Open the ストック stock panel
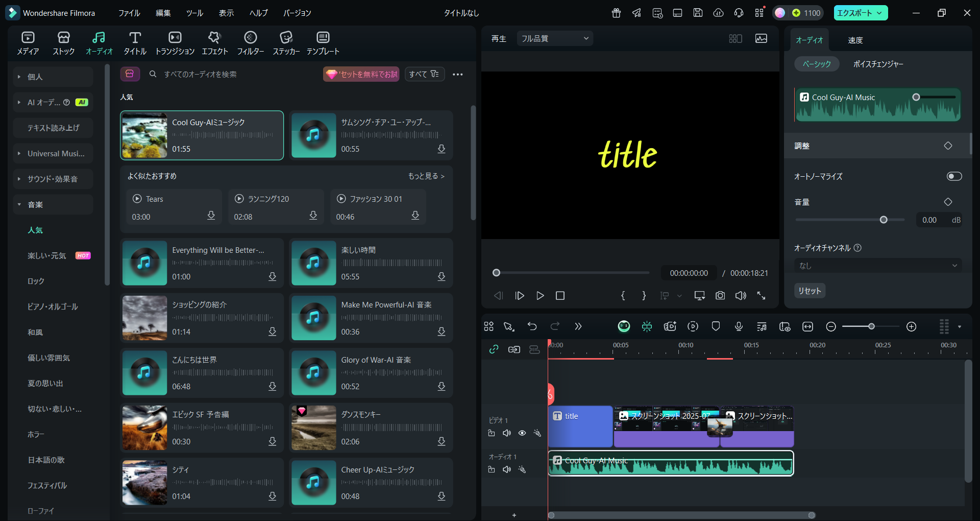This screenshot has width=980, height=521. (x=63, y=43)
